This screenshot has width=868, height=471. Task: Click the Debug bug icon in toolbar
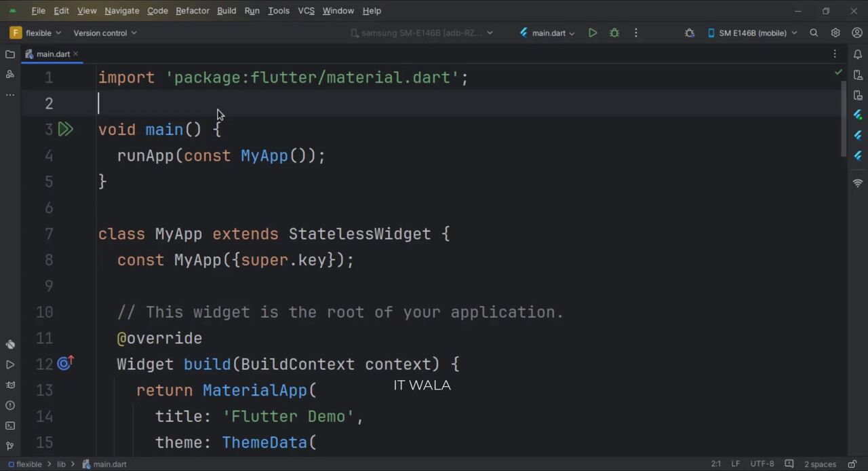click(x=614, y=33)
